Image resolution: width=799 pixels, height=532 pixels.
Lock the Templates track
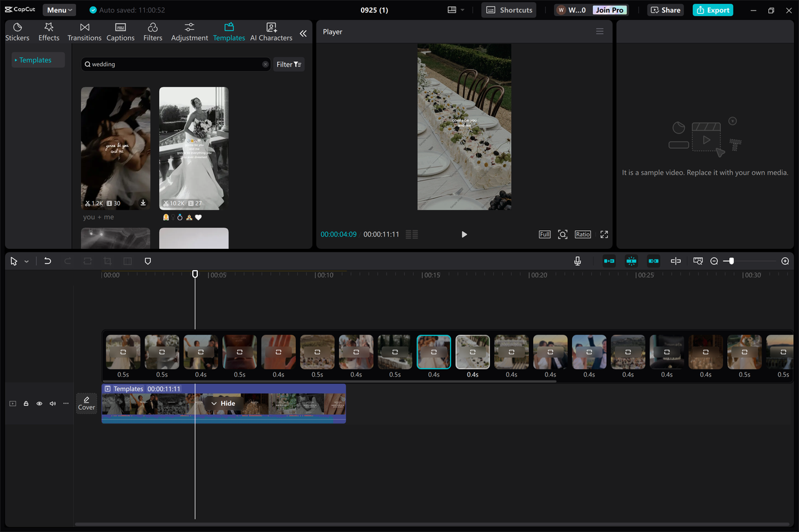point(26,404)
